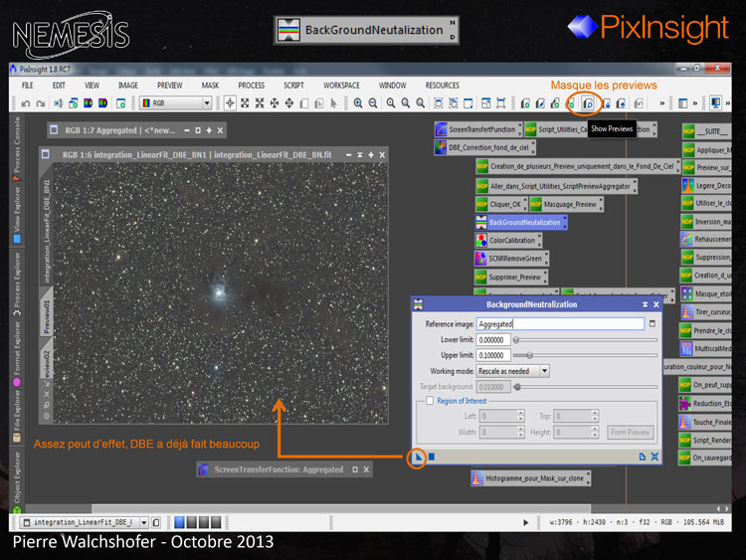Select the BackGroundNeutalization workspace process icon
Image resolution: width=746 pixels, height=560 pixels.
(x=521, y=222)
